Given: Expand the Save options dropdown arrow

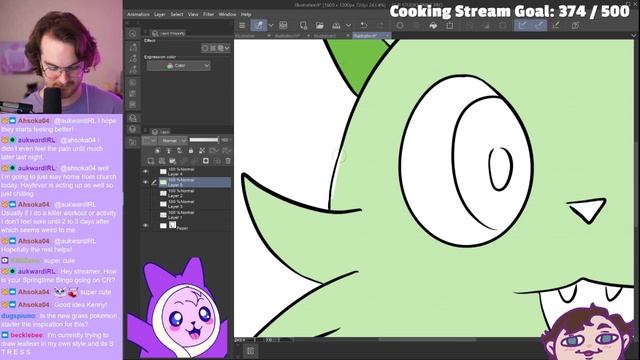Looking at the screenshot, I should pyautogui.click(x=348, y=25).
